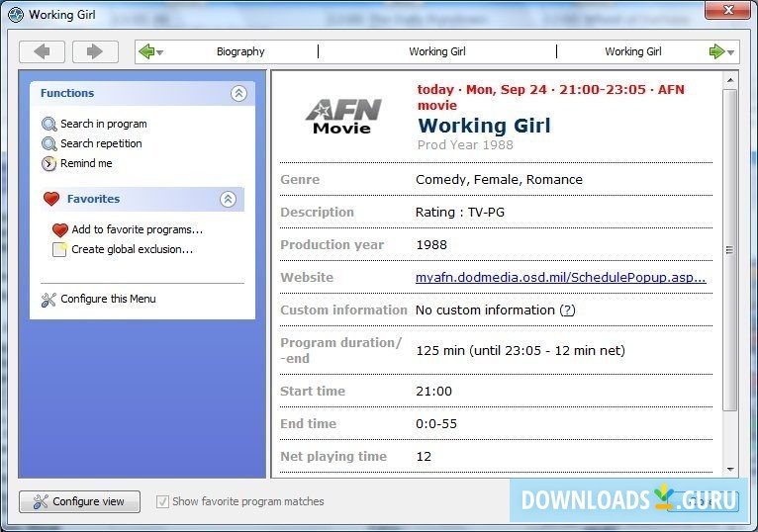Select the Biography entry in navigation bar

click(x=240, y=51)
